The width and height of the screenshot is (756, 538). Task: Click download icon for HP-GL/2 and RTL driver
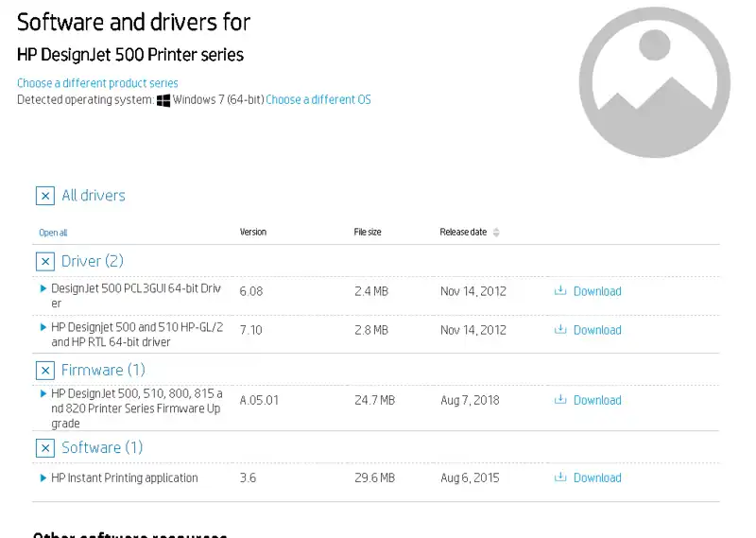point(560,330)
